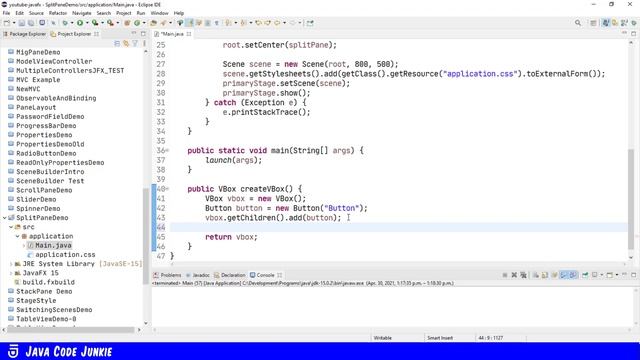Image resolution: width=640 pixels, height=360 pixels.
Task: Click Pin Console icon
Action: point(585,275)
